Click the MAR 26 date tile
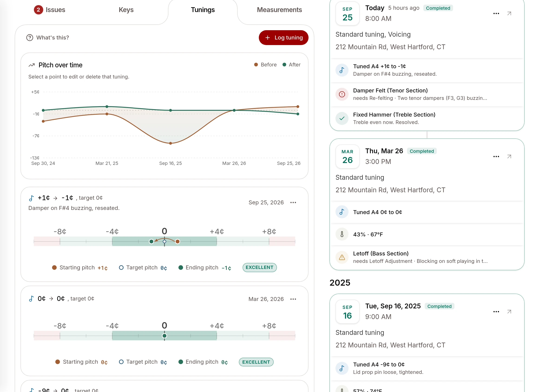This screenshot has width=539, height=392. point(348,157)
